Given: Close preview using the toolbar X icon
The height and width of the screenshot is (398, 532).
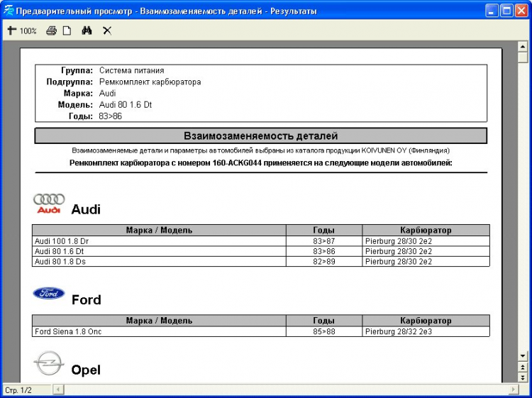Looking at the screenshot, I should coord(107,31).
